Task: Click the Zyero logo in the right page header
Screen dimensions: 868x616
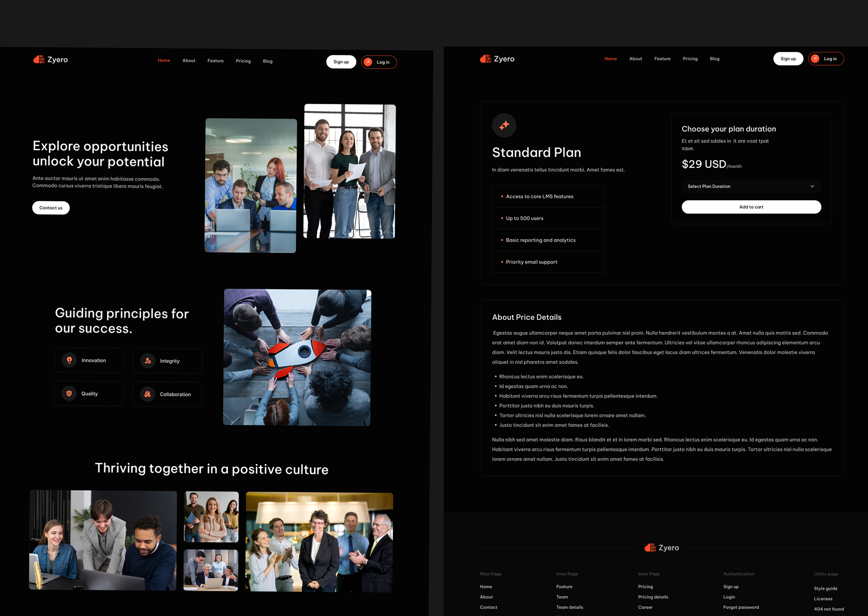Action: click(x=497, y=59)
